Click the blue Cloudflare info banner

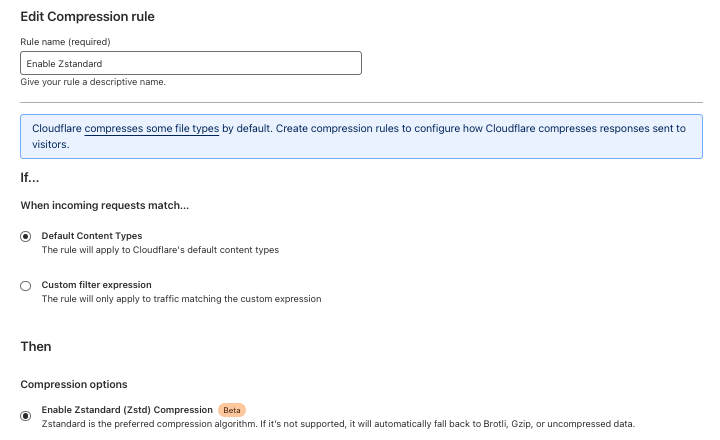click(x=361, y=136)
